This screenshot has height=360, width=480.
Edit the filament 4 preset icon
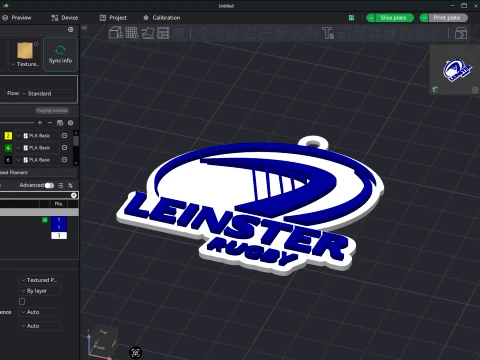pyautogui.click(x=64, y=148)
